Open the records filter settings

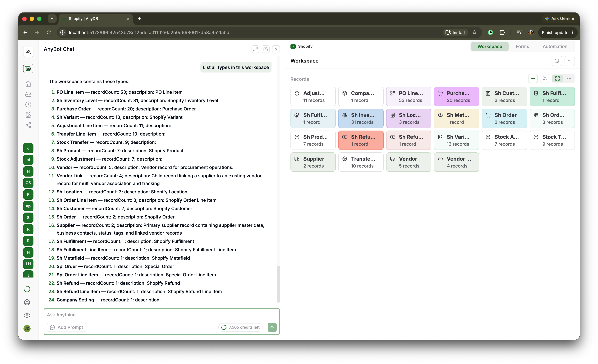pyautogui.click(x=545, y=79)
